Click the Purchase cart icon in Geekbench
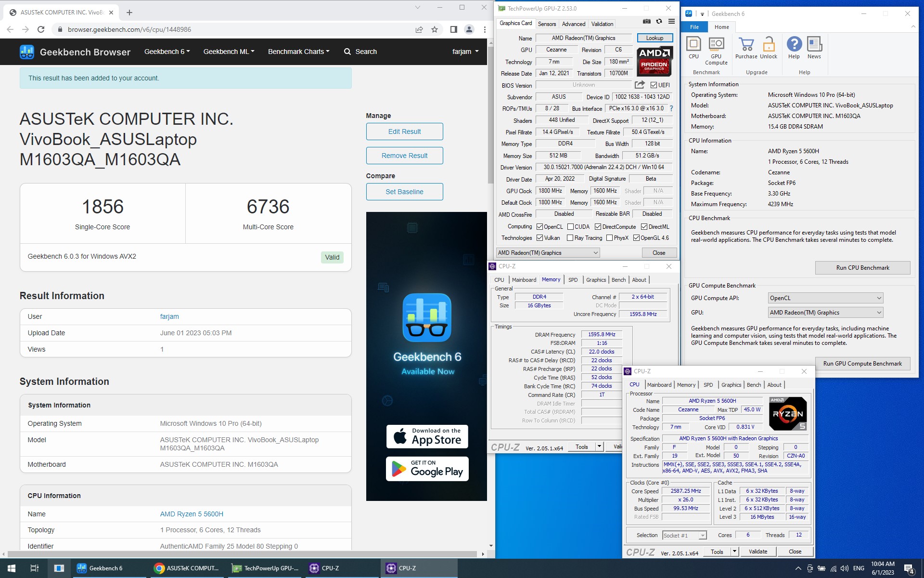 [x=746, y=48]
